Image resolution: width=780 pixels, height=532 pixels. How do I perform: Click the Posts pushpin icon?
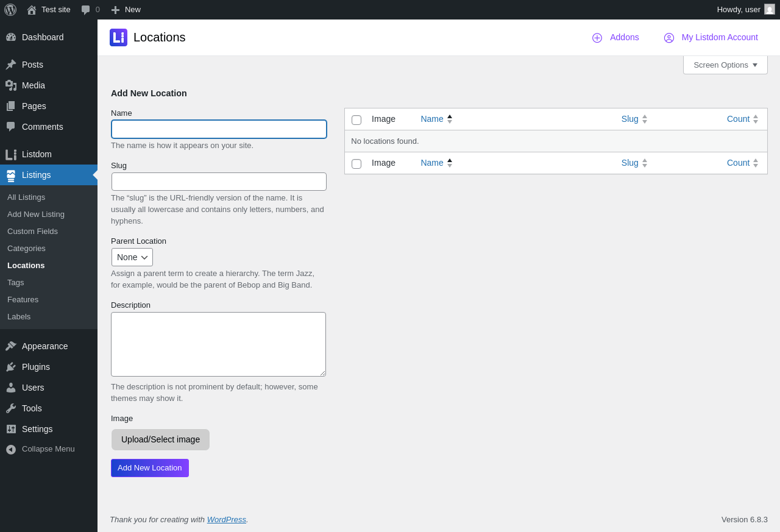pos(11,65)
